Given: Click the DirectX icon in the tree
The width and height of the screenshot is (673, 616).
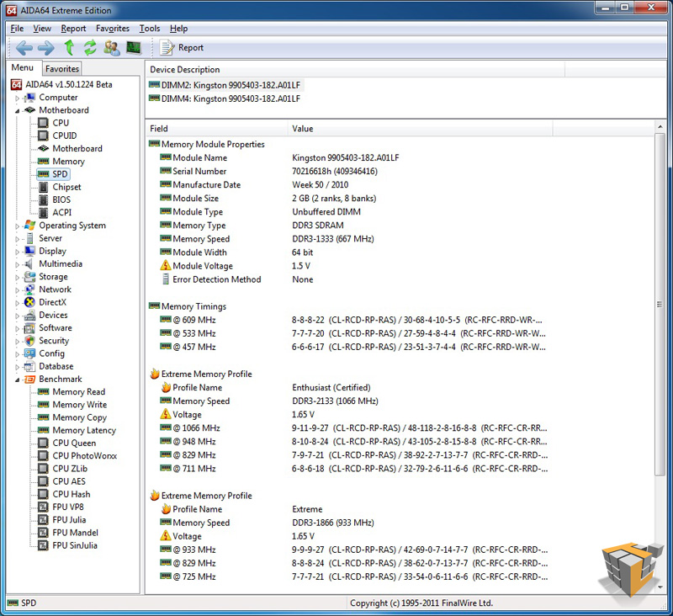Looking at the screenshot, I should click(x=29, y=302).
